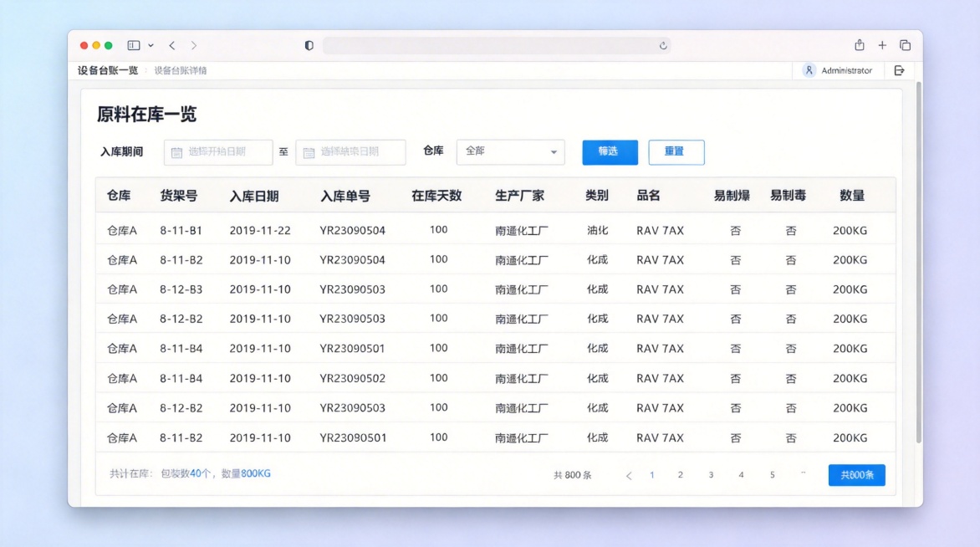Select the 生产厂家 column header
Viewport: 980px width, 547px height.
coord(519,196)
